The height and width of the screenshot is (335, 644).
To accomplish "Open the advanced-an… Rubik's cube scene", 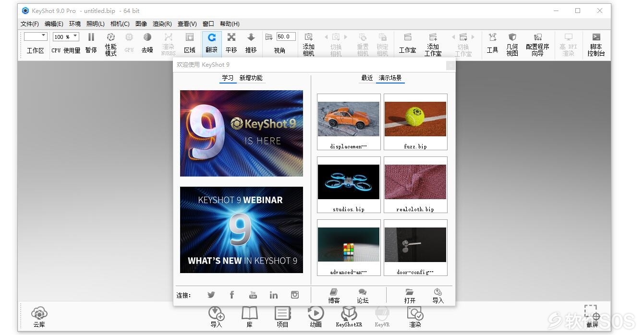I will click(x=349, y=248).
